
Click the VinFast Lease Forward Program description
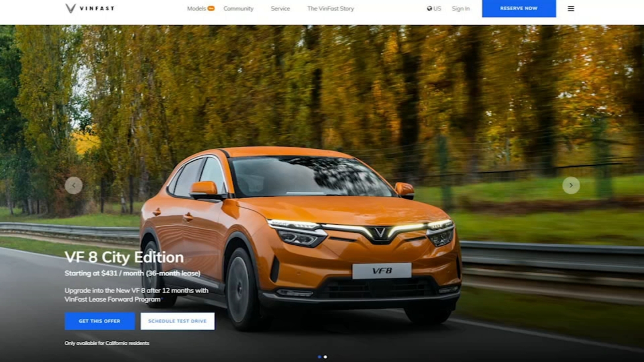coord(136,294)
